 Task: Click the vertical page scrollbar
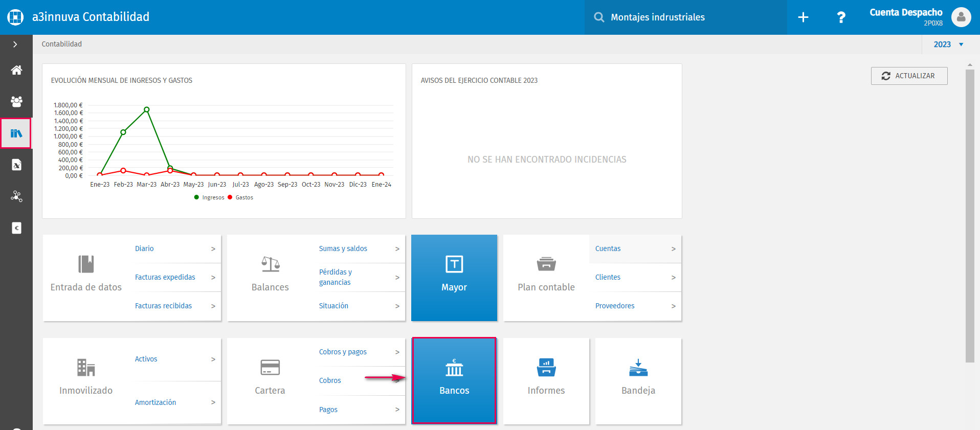click(970, 215)
